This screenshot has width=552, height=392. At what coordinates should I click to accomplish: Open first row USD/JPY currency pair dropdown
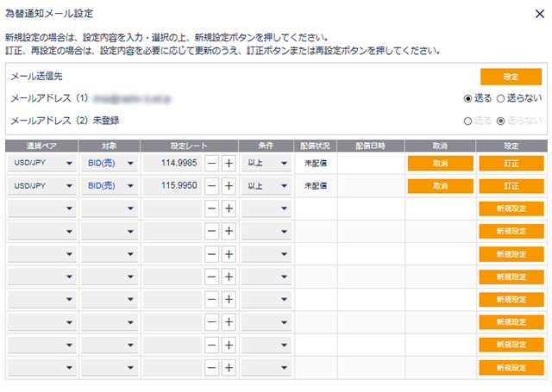[41, 162]
